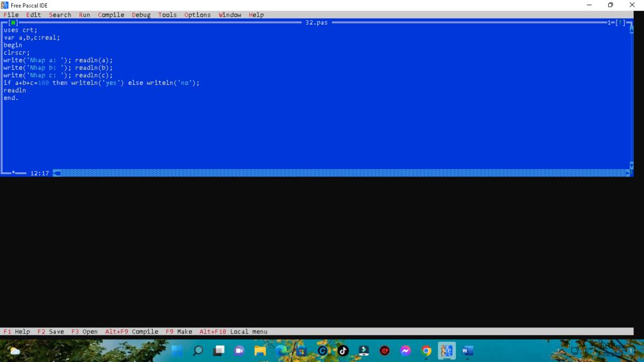
Task: Open the Windows Start menu
Action: 177,351
